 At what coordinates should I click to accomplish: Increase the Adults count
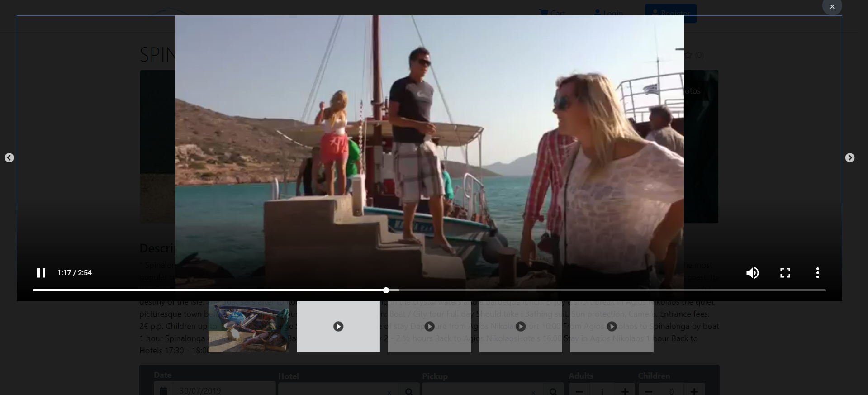tap(625, 391)
